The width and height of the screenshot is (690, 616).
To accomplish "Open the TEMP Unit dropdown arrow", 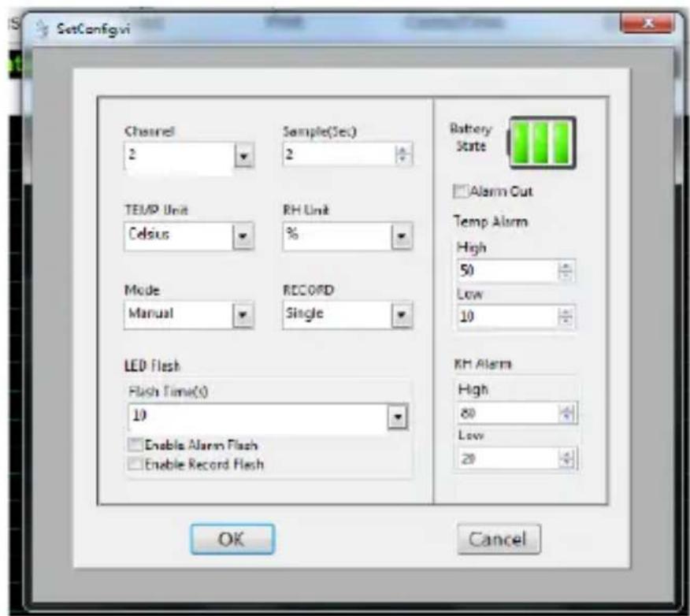I will point(243,236).
